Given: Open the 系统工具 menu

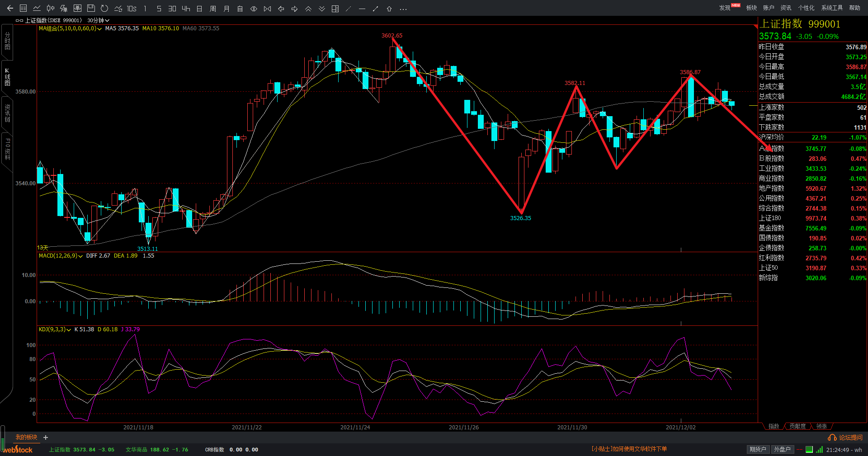Looking at the screenshot, I should pyautogui.click(x=832, y=8).
